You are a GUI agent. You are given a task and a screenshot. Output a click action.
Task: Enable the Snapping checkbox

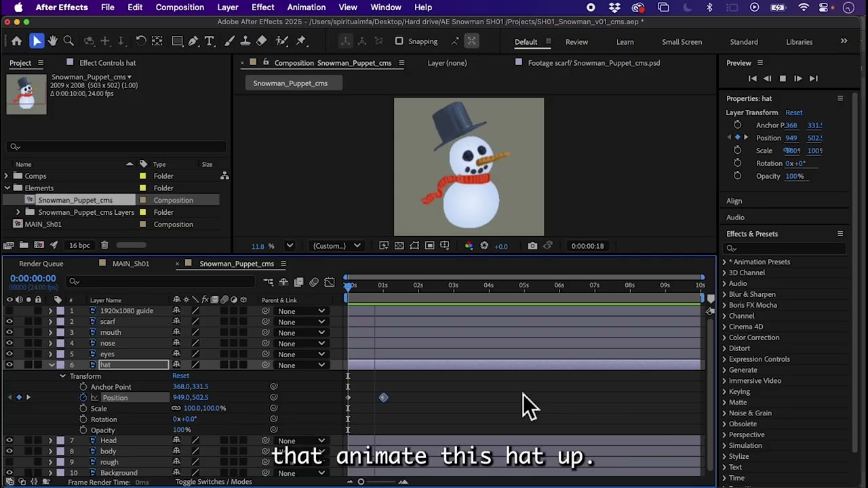pyautogui.click(x=399, y=41)
